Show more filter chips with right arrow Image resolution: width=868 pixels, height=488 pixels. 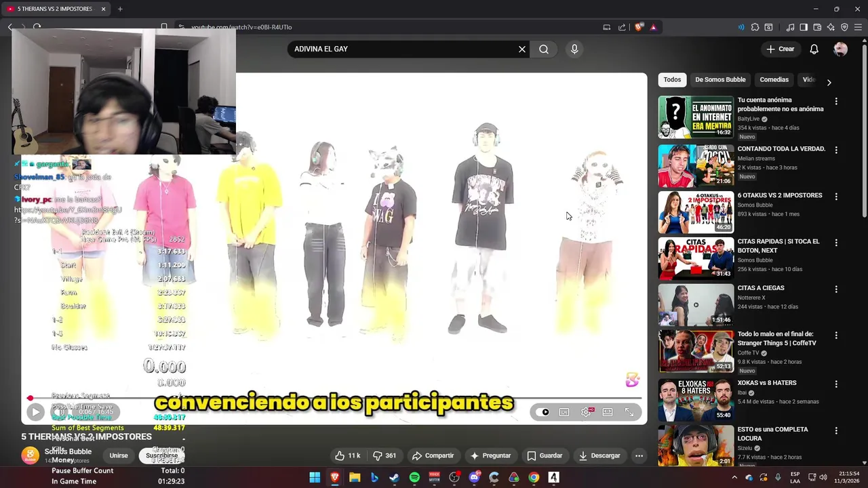click(829, 82)
